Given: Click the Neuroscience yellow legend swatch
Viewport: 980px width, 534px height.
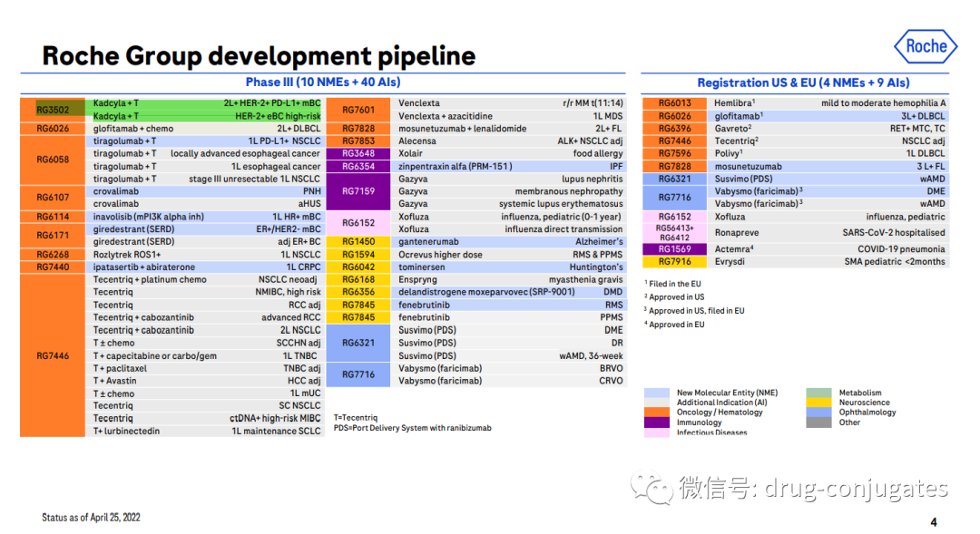Looking at the screenshot, I should [818, 403].
